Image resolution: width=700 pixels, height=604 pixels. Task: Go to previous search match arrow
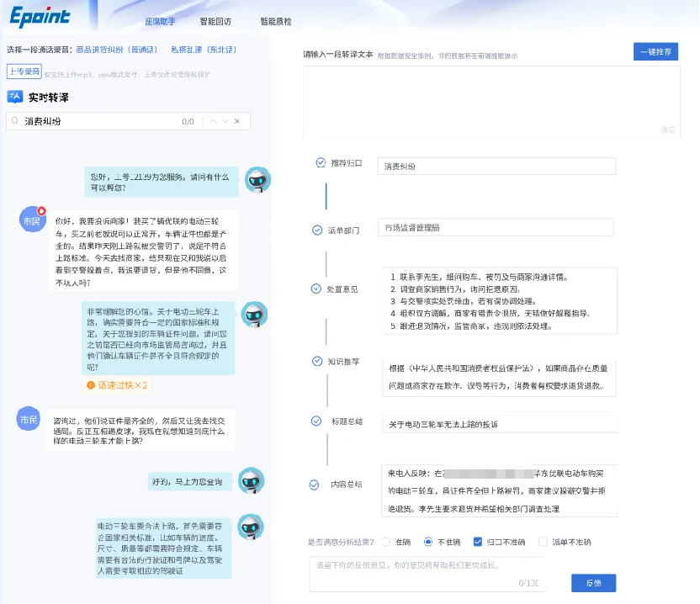214,121
